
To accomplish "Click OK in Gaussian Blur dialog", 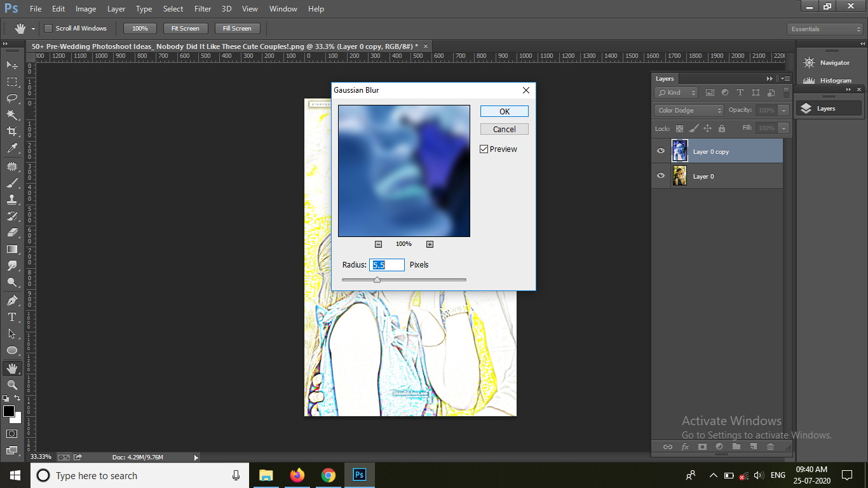I will 504,111.
